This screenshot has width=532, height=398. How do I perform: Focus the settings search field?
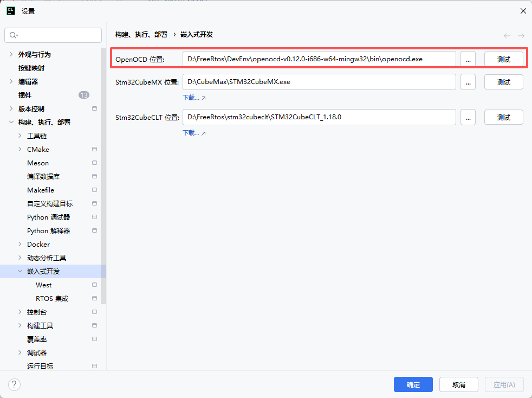coord(53,35)
